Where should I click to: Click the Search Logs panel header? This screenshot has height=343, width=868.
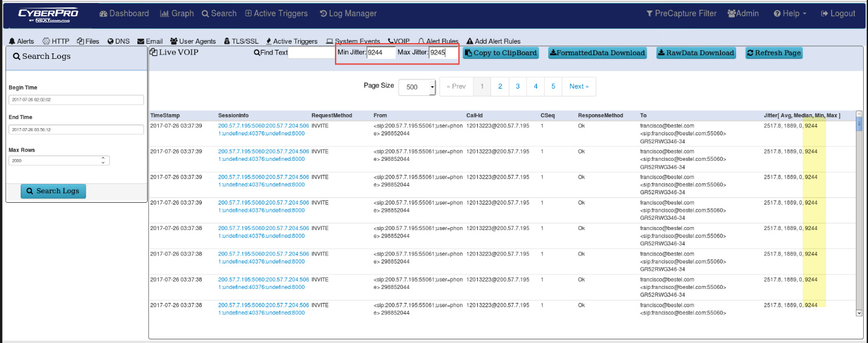coord(76,56)
